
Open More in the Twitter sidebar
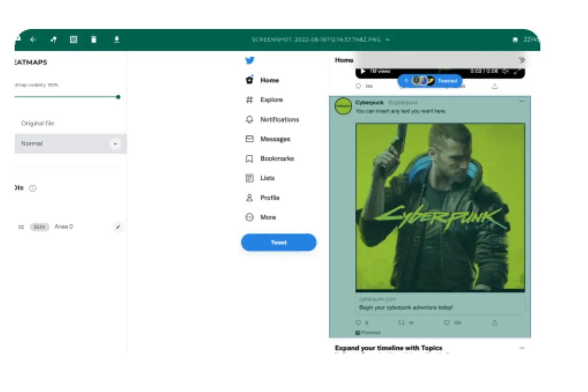pos(260,217)
